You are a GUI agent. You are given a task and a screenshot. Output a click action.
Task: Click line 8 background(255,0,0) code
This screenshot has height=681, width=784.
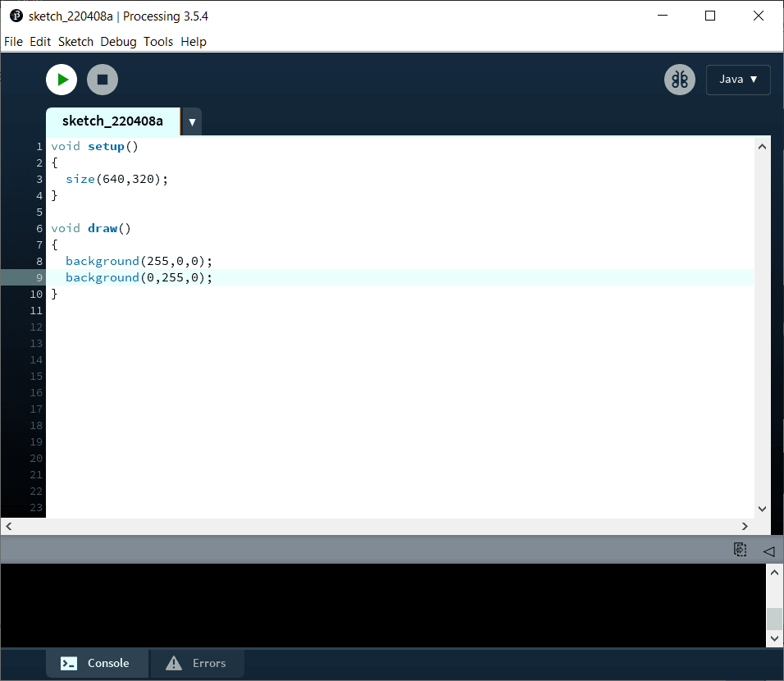coord(139,261)
